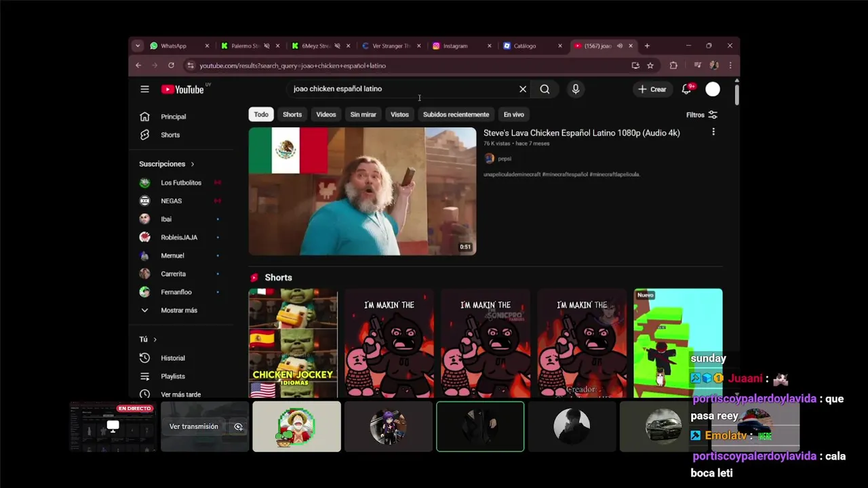This screenshot has height=488, width=868.
Task: Switch to the Catálogo browser tab
Action: point(533,46)
